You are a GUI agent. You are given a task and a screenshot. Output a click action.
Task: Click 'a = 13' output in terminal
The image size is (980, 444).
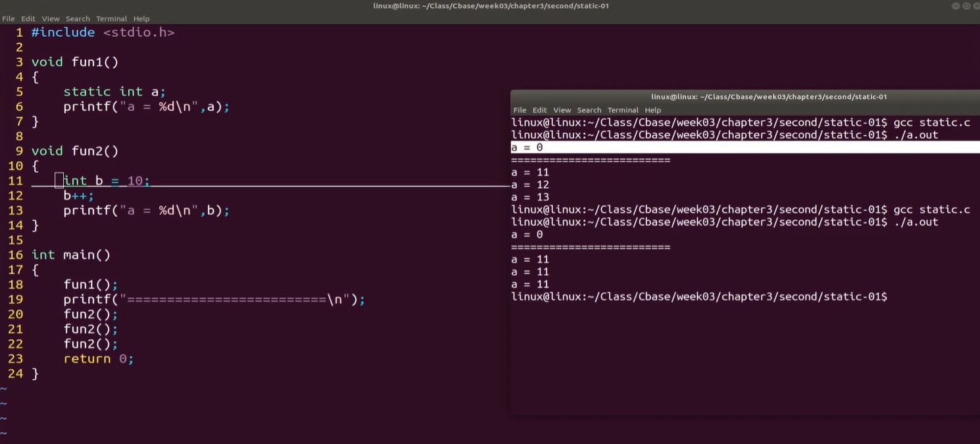tap(530, 197)
